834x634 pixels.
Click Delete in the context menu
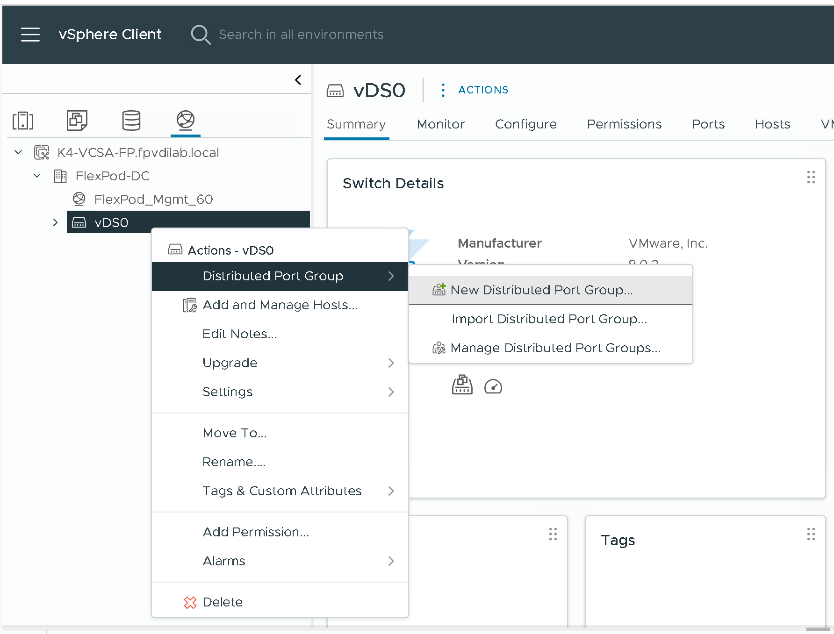pyautogui.click(x=280, y=602)
